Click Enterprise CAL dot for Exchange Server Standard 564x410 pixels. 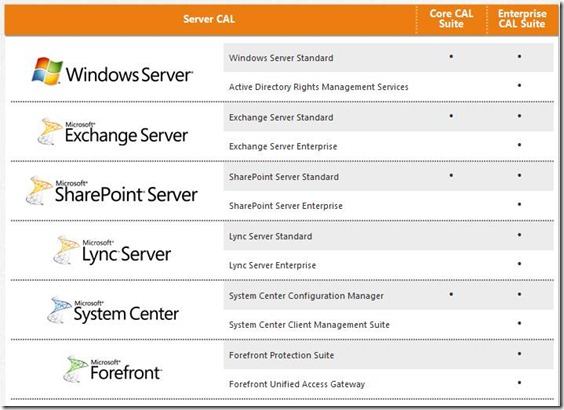pos(519,116)
